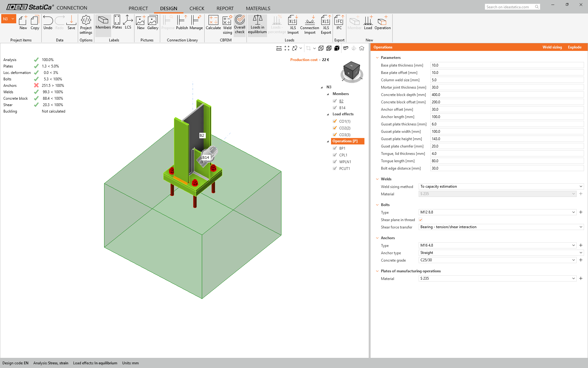
Task: Open the Weld sizing method dropdown
Action: (501, 186)
